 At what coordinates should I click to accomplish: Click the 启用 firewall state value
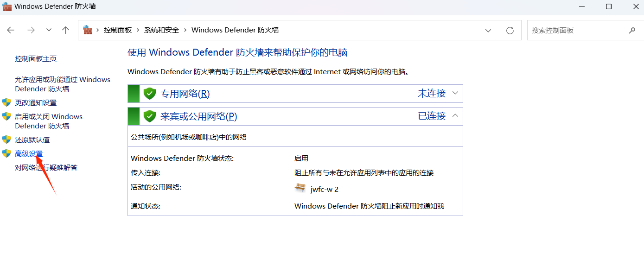301,159
